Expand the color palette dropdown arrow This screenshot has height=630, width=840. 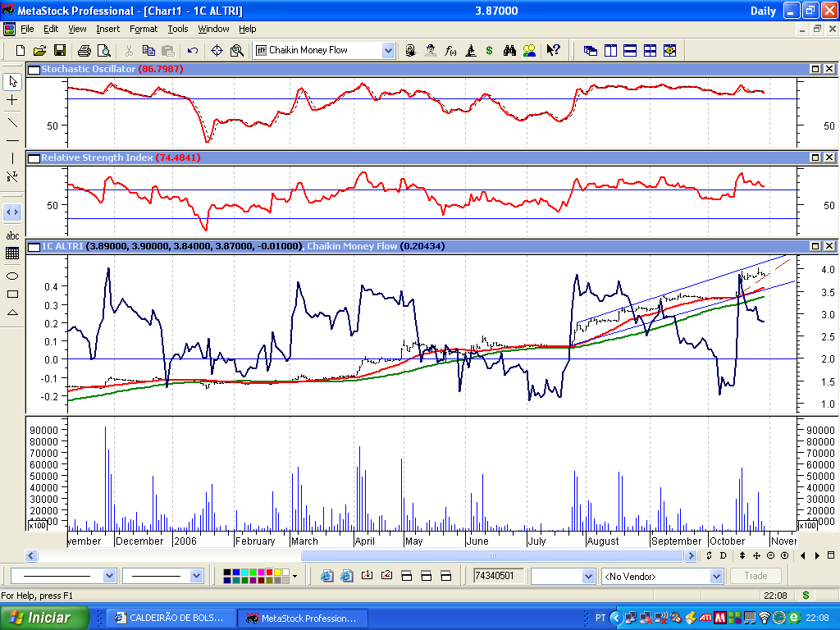294,577
